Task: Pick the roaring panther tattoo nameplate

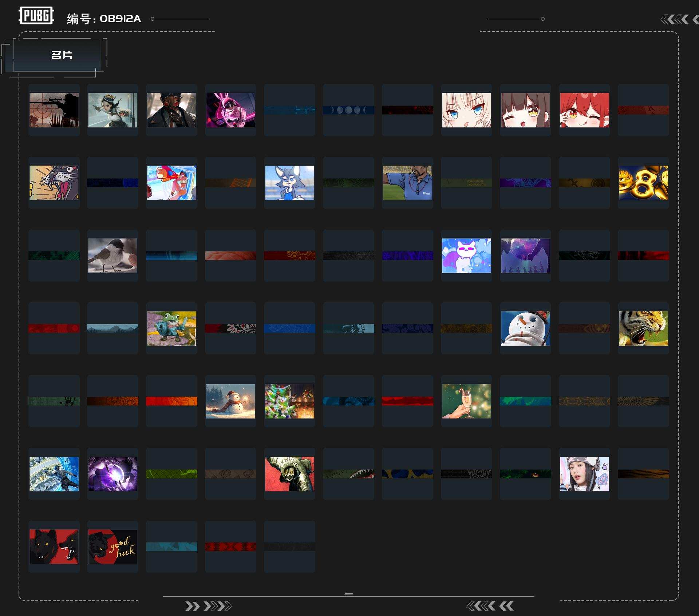Action: [54, 183]
